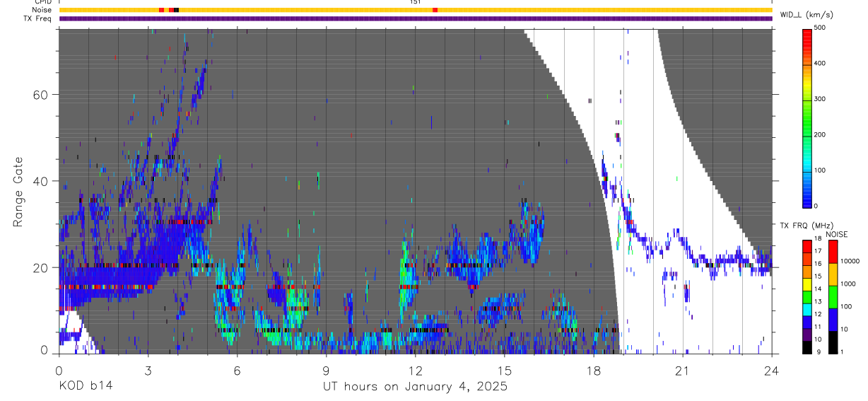Screen dimensions: 868x401
Task: Select the 'Noise' row label at top
Action: click(x=42, y=10)
